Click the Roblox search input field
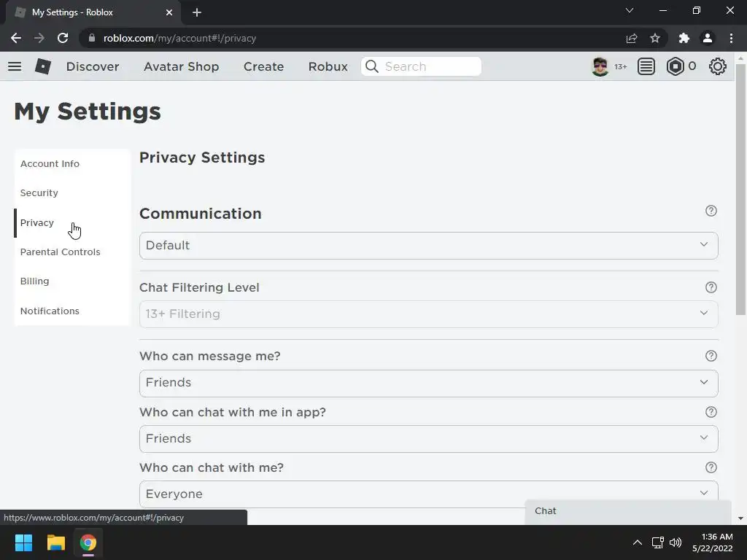747x560 pixels. click(x=421, y=66)
